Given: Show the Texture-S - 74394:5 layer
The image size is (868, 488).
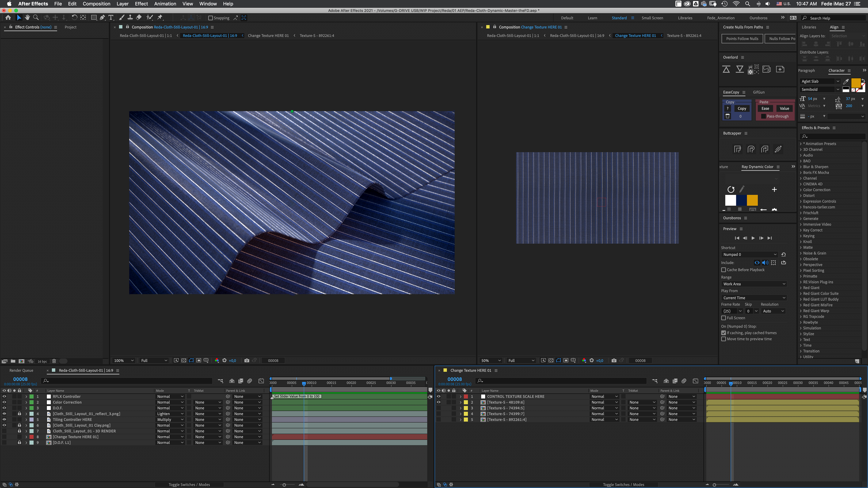Looking at the screenshot, I should (x=439, y=408).
